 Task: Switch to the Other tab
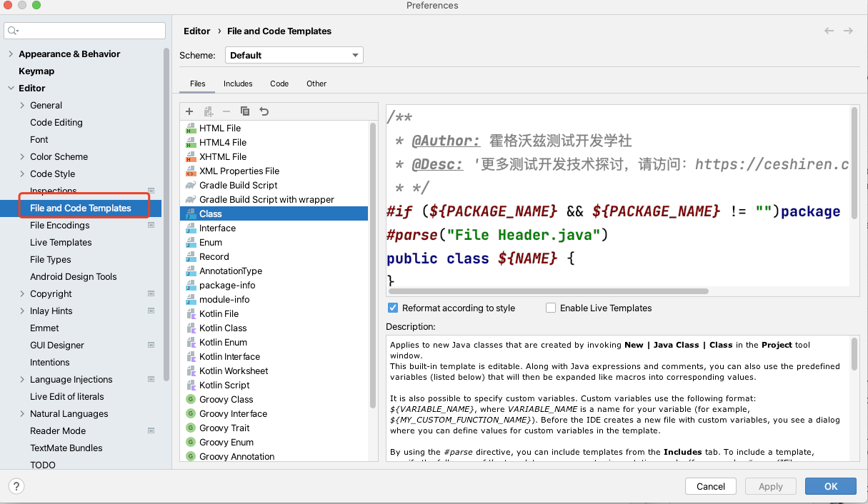pyautogui.click(x=316, y=84)
